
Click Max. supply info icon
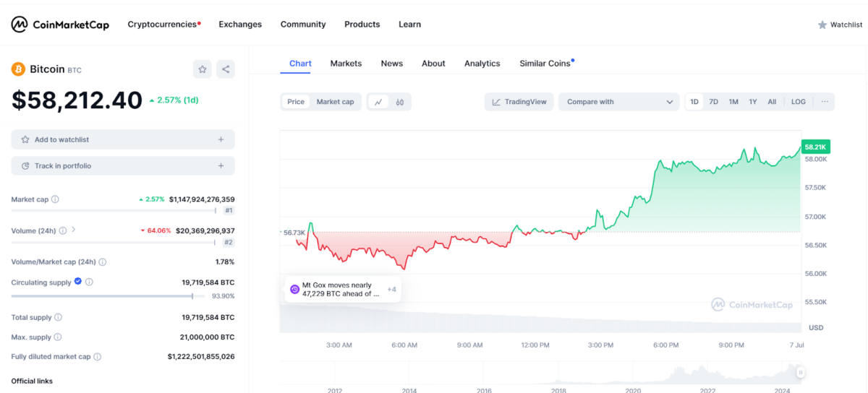pos(58,337)
